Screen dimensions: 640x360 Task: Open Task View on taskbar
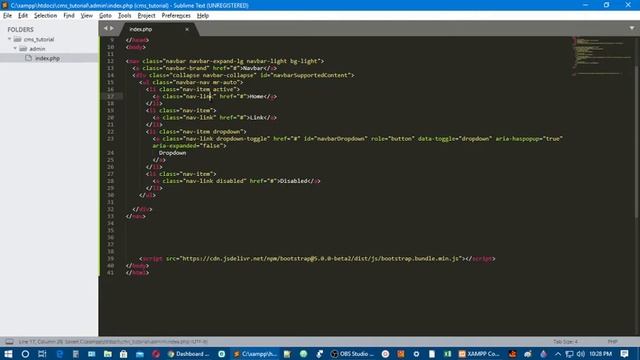[x=42, y=354]
